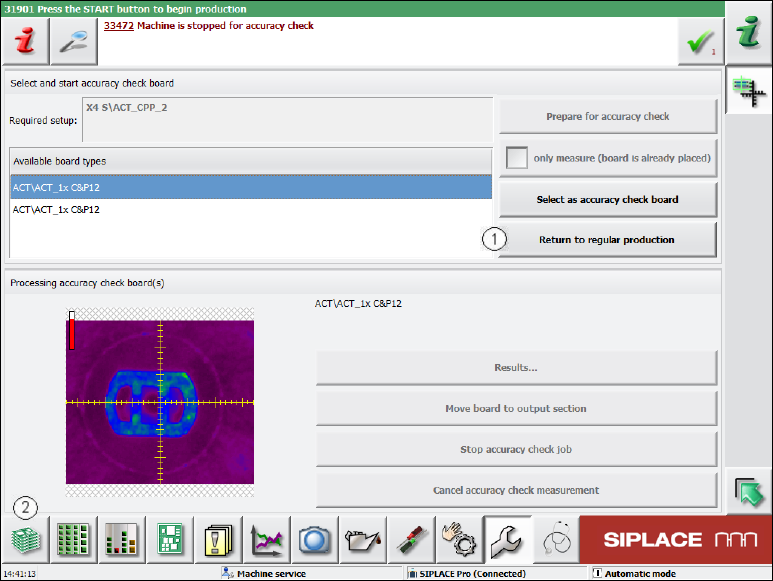773x581 pixels.
Task: Open the camera icon in bottom toolbar
Action: point(315,541)
